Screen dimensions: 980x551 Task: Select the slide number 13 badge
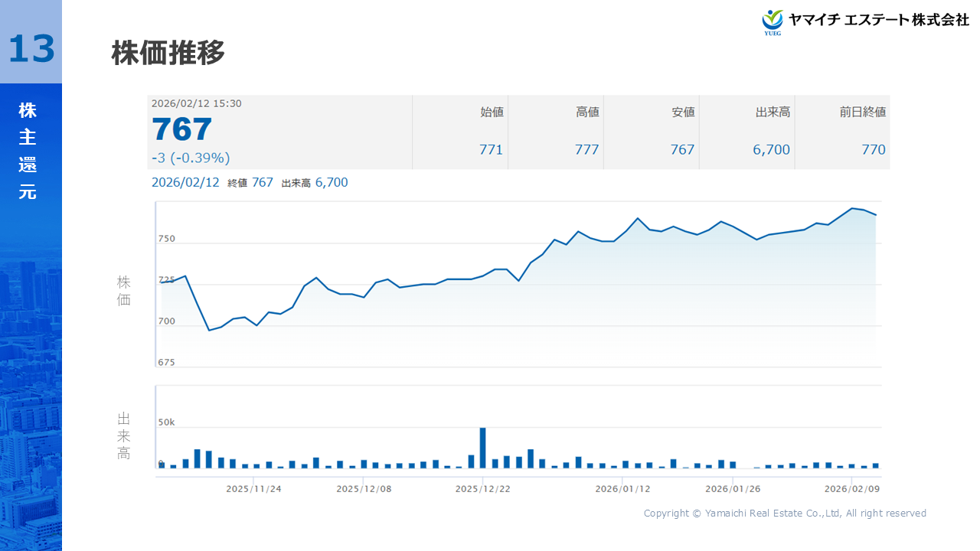[x=31, y=49]
